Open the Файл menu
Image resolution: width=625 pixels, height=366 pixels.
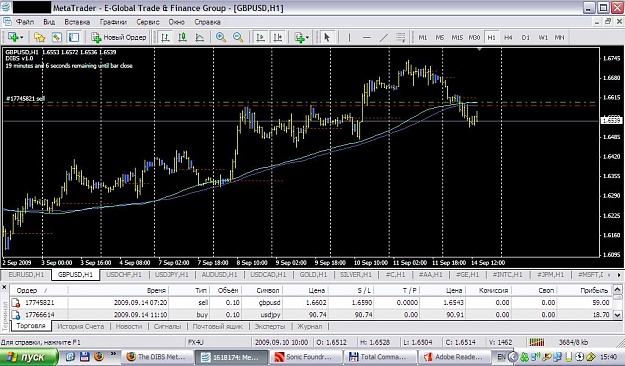[25, 22]
